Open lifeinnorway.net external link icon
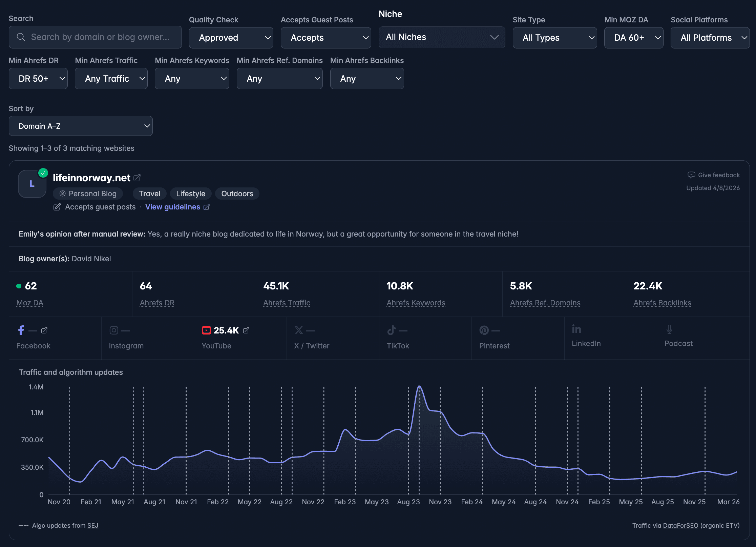 137,178
